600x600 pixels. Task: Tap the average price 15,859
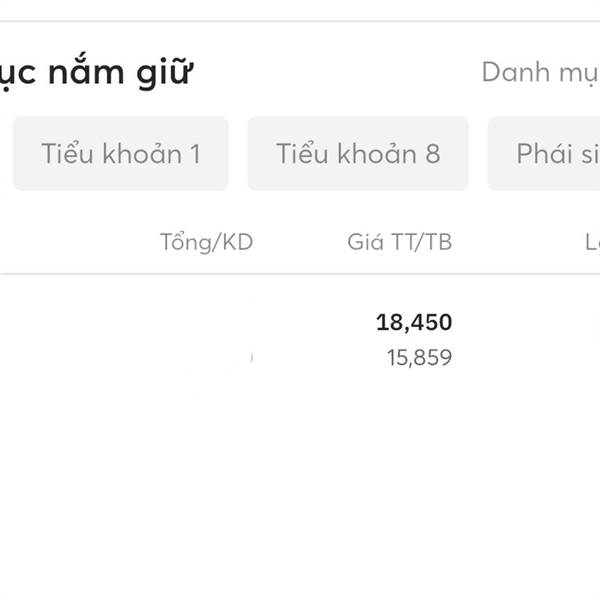coord(419,357)
